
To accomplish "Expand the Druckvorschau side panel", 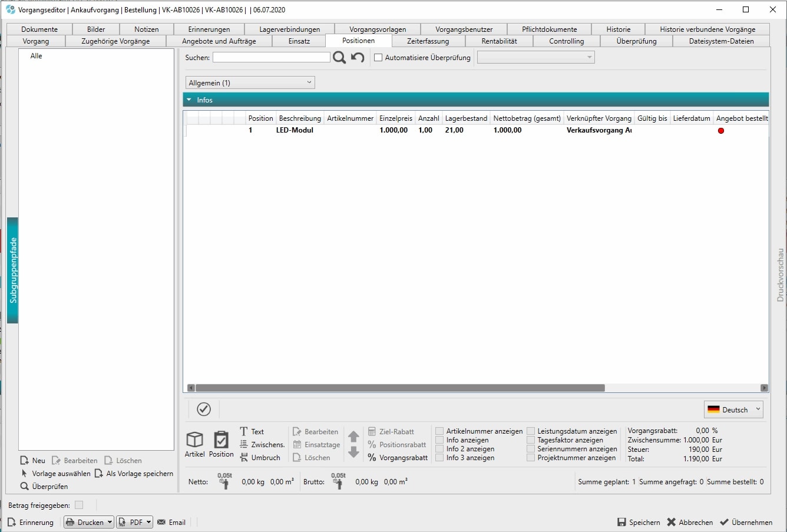I will click(780, 275).
